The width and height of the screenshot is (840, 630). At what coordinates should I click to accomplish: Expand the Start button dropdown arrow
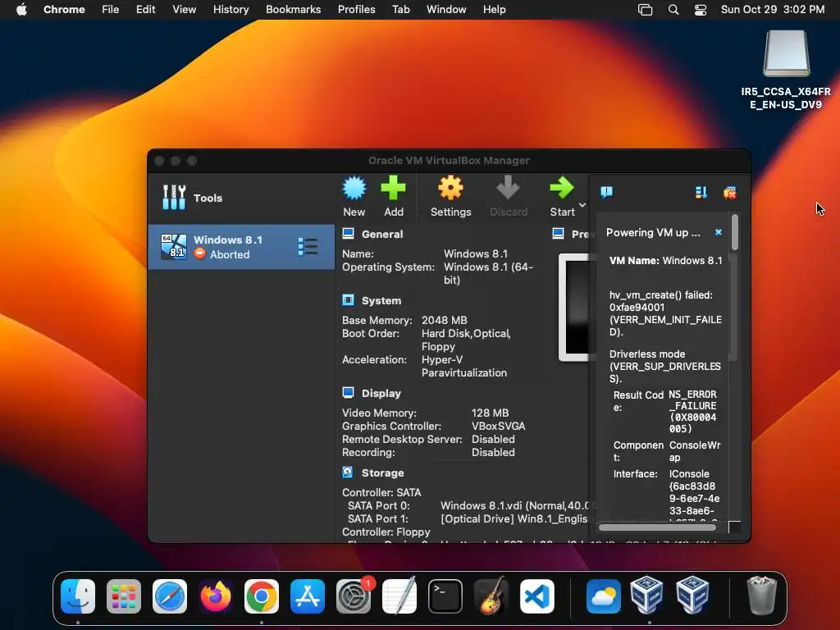coord(582,205)
